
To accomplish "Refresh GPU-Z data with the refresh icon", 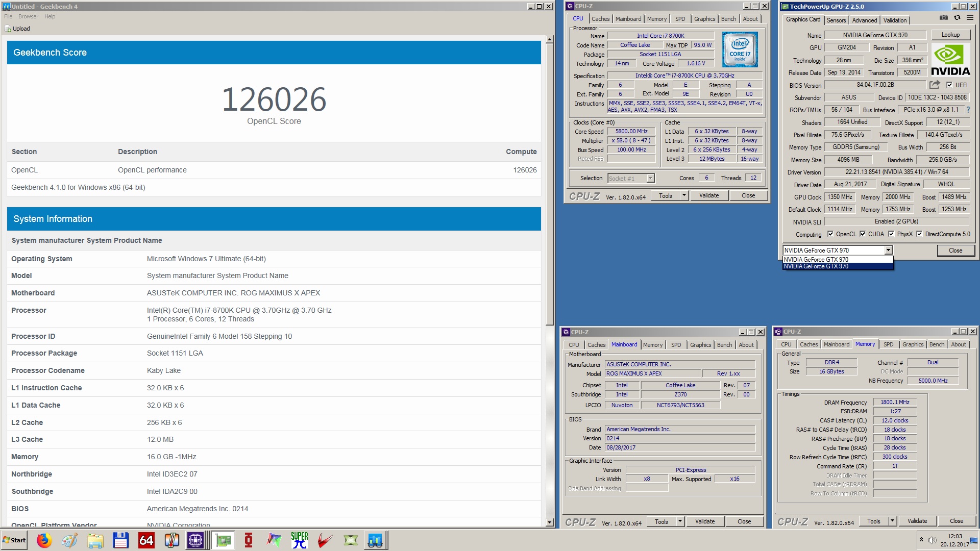I will (957, 18).
